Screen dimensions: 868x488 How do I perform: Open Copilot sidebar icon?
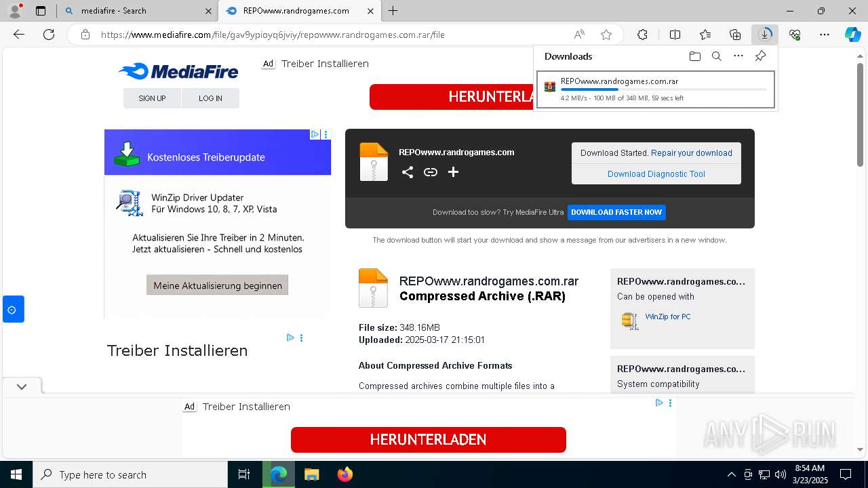pos(853,35)
